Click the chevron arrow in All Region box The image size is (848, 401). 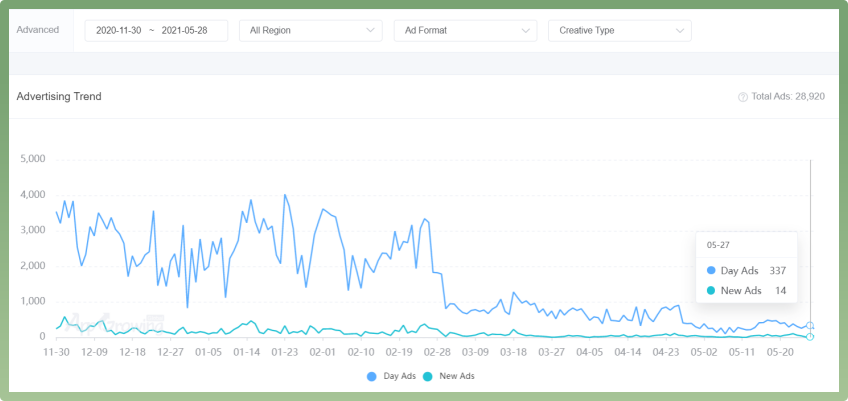coord(371,31)
